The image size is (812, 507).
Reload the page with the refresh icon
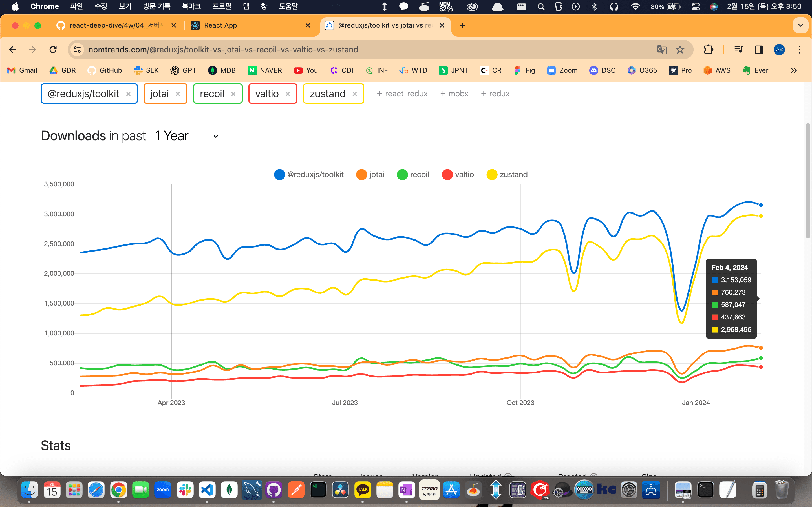click(53, 50)
